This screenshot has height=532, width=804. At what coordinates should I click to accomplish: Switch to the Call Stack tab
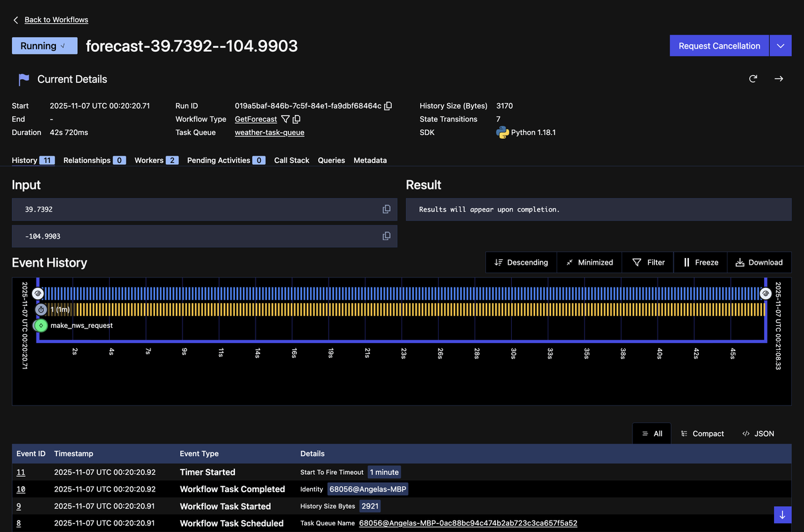pos(292,160)
